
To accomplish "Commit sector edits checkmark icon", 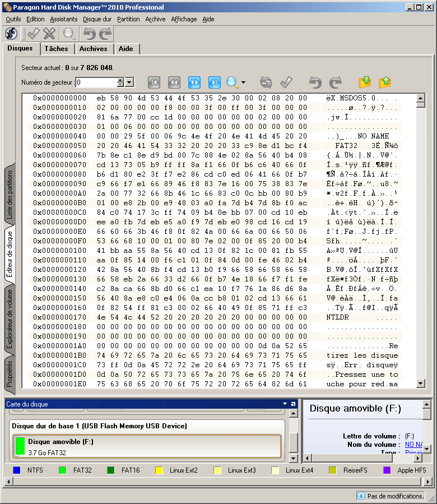I will click(286, 82).
